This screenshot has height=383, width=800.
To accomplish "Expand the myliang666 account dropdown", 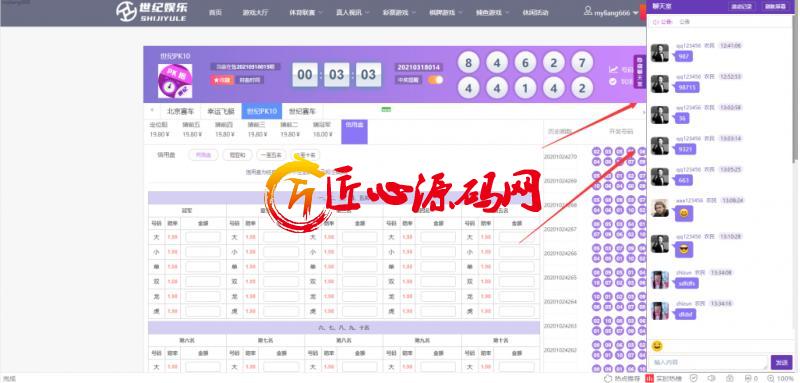I will tap(635, 13).
